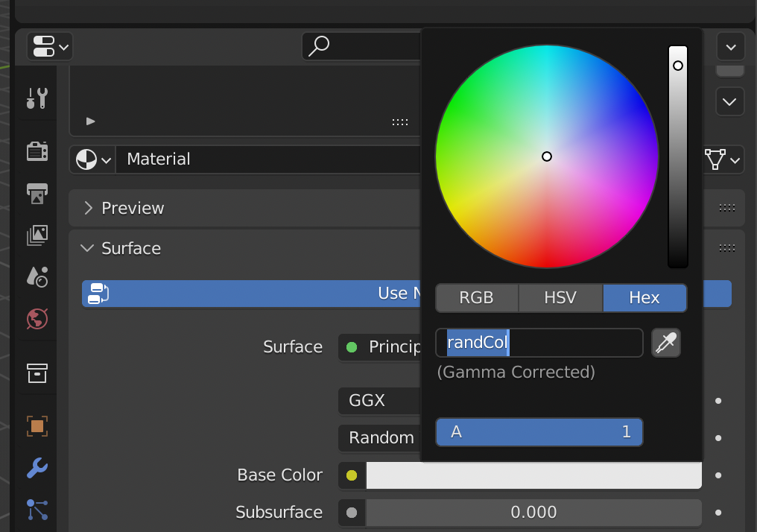Click the Base Color white swatch
The width and height of the screenshot is (757, 532).
pos(534,475)
